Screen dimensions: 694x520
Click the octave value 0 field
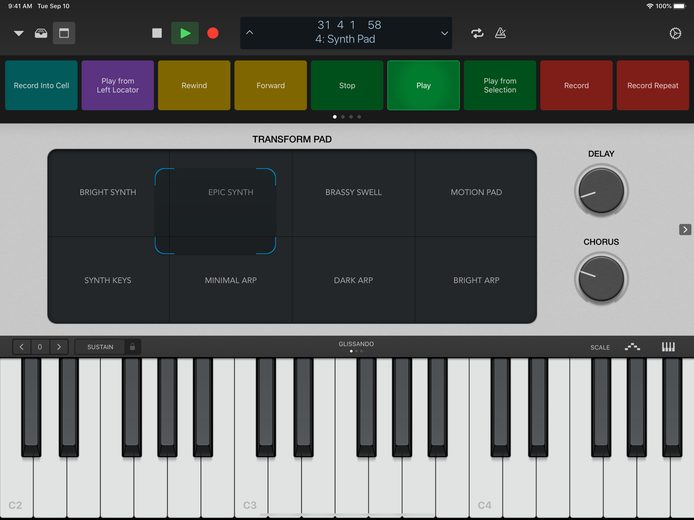click(40, 347)
